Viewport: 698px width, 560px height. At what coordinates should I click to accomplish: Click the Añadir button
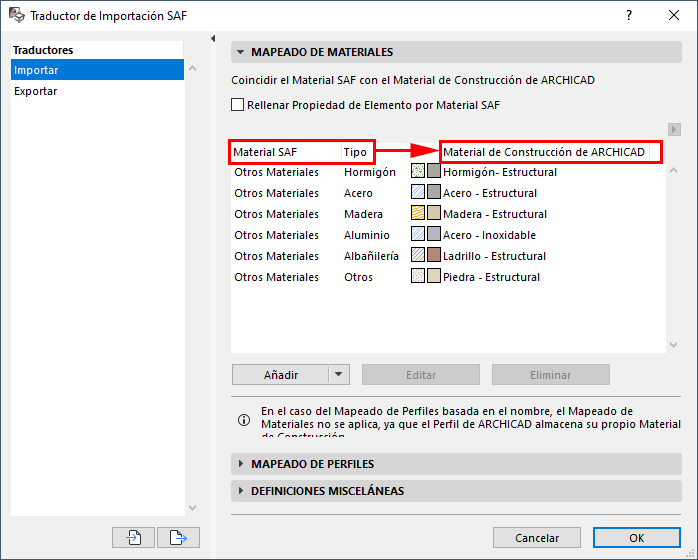coord(280,374)
